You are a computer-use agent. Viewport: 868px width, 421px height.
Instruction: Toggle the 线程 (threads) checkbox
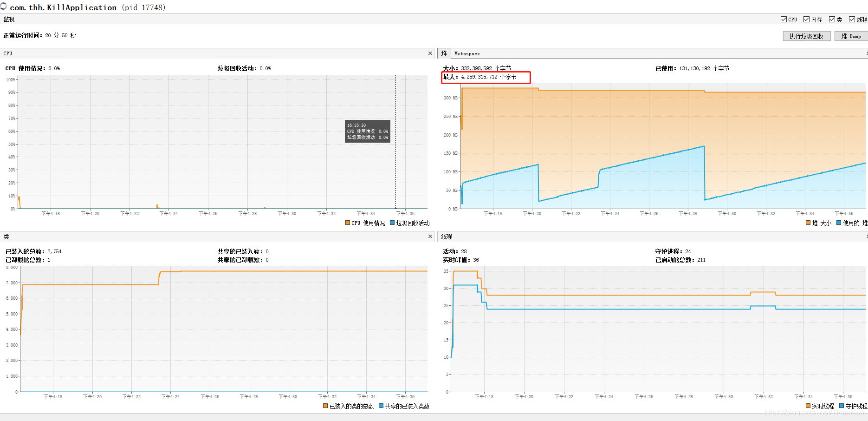(852, 20)
